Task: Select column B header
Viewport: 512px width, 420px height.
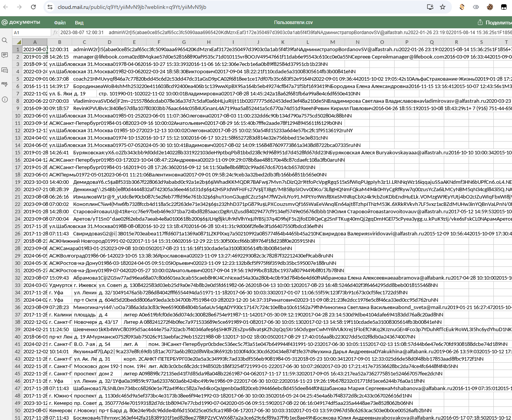Action: (x=60, y=42)
